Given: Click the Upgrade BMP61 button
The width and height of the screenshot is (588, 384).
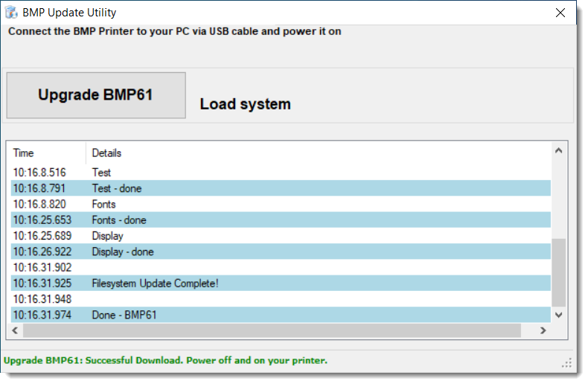Looking at the screenshot, I should click(96, 95).
